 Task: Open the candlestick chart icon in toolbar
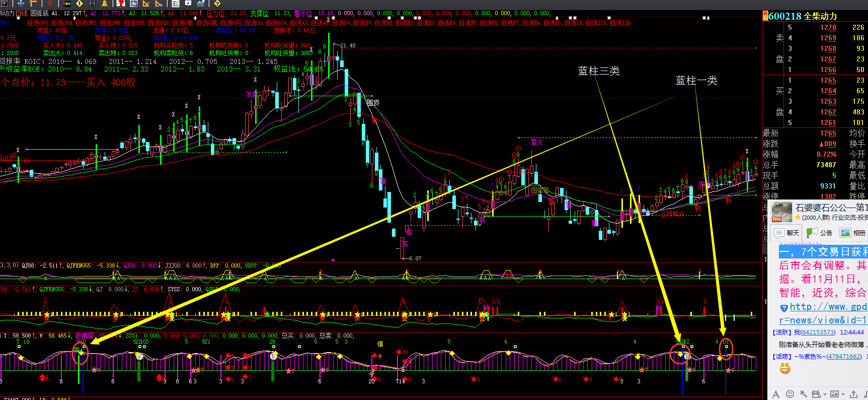[4, 4]
